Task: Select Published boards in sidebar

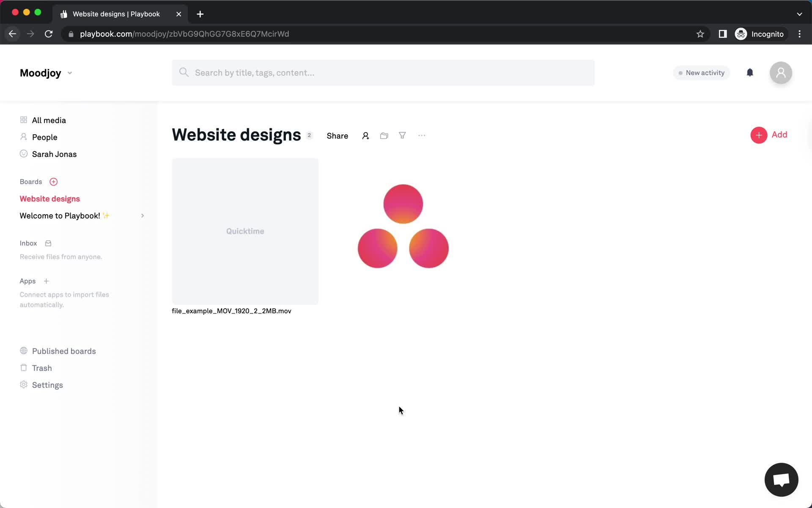Action: 64,351
